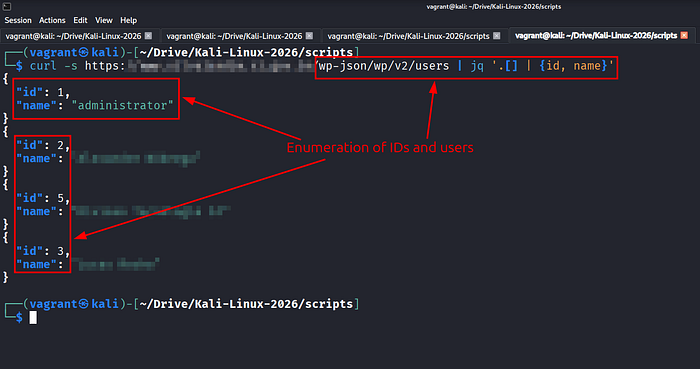Close the active fourth terminal tab
The width and height of the screenshot is (700, 369).
(x=684, y=35)
